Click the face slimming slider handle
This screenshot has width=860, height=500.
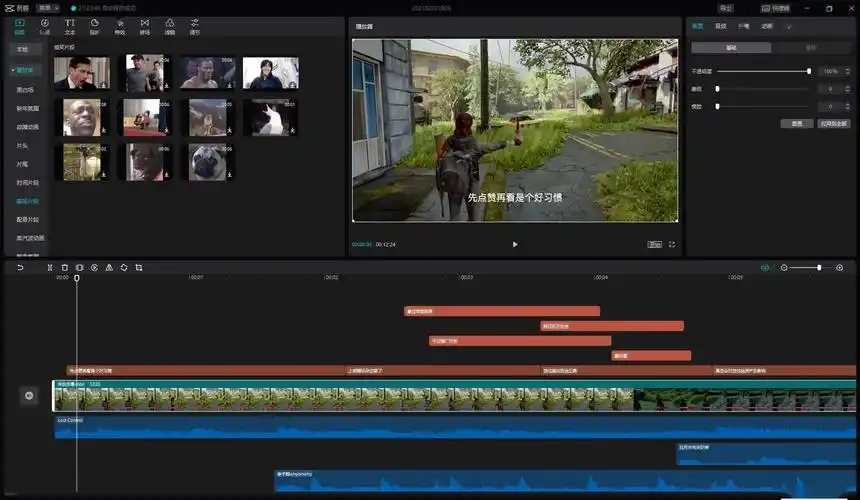pos(717,106)
